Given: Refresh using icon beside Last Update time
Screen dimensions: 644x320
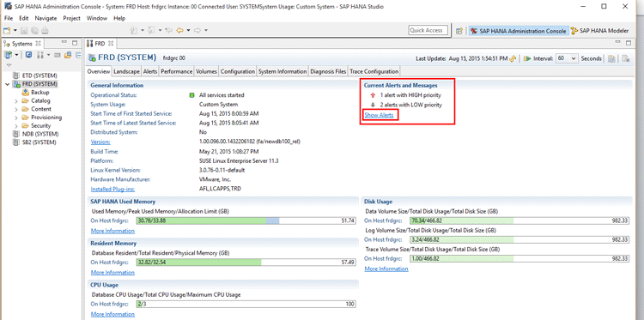Looking at the screenshot, I should tap(513, 58).
